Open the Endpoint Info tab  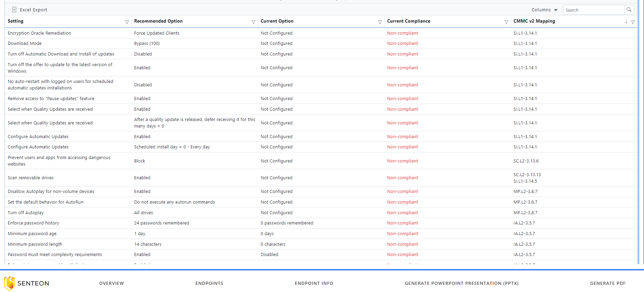click(314, 283)
